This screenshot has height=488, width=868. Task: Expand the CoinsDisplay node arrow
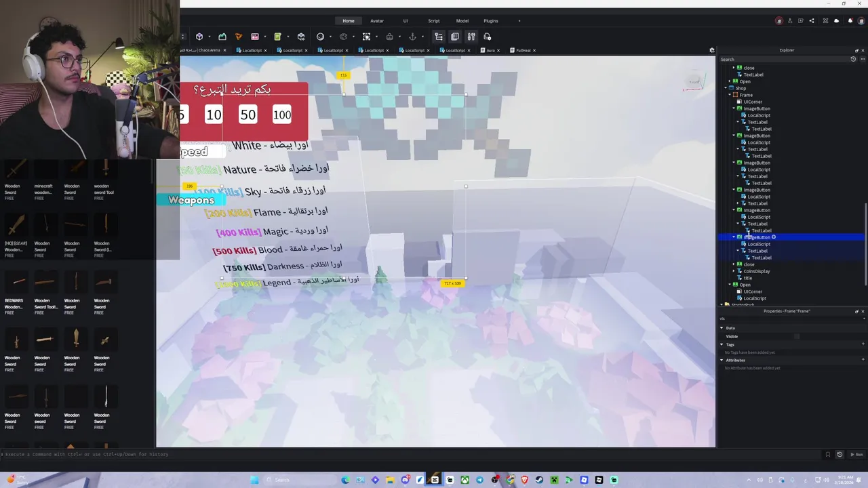pyautogui.click(x=734, y=271)
